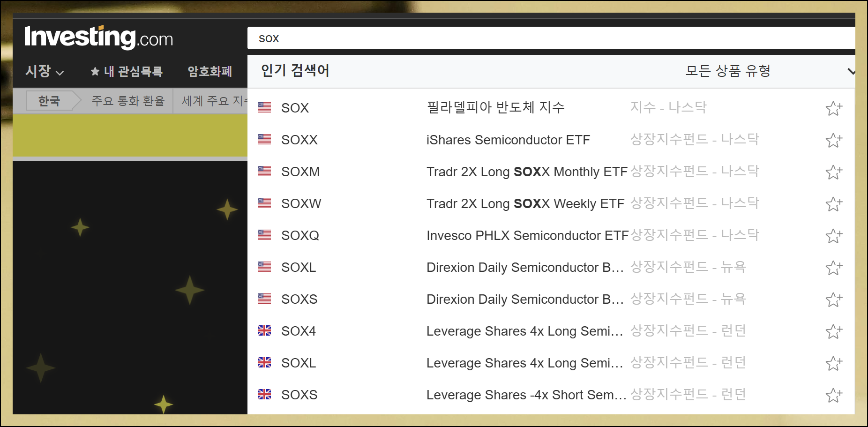Image resolution: width=868 pixels, height=427 pixels.
Task: Star the New York SOXS Direxion row
Action: click(x=834, y=300)
